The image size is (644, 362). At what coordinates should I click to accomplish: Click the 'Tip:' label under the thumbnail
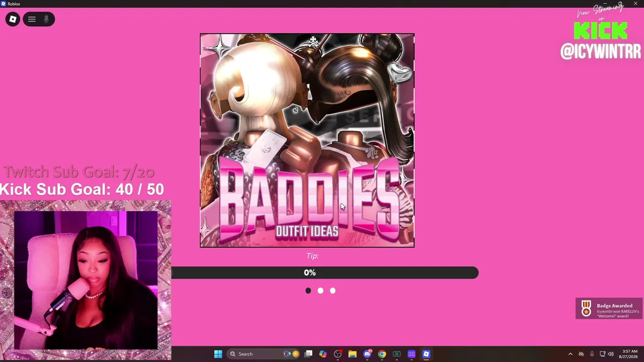tap(312, 256)
